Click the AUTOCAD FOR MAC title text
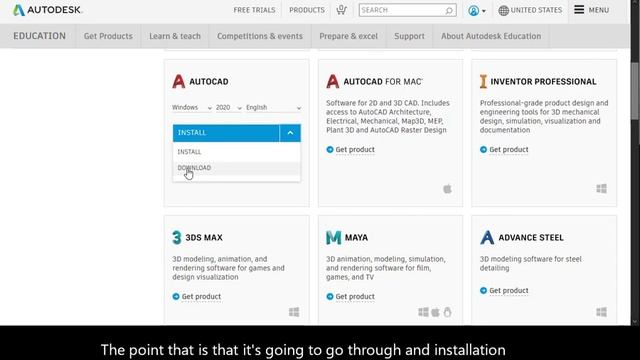 click(x=382, y=82)
